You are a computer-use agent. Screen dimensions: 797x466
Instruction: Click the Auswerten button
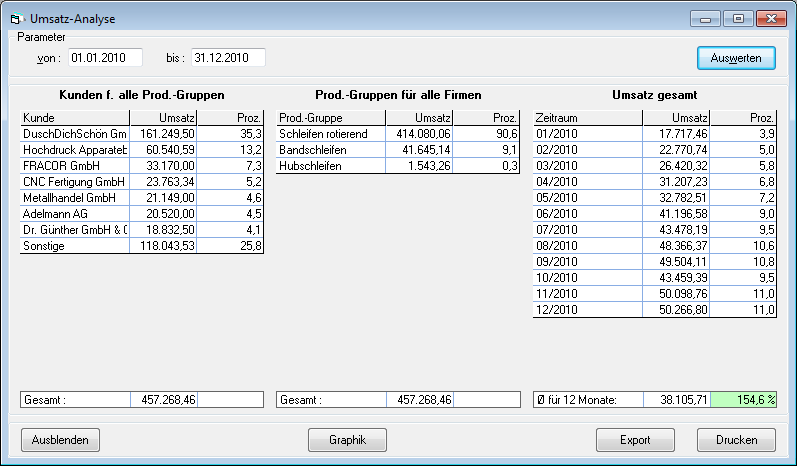coord(736,58)
